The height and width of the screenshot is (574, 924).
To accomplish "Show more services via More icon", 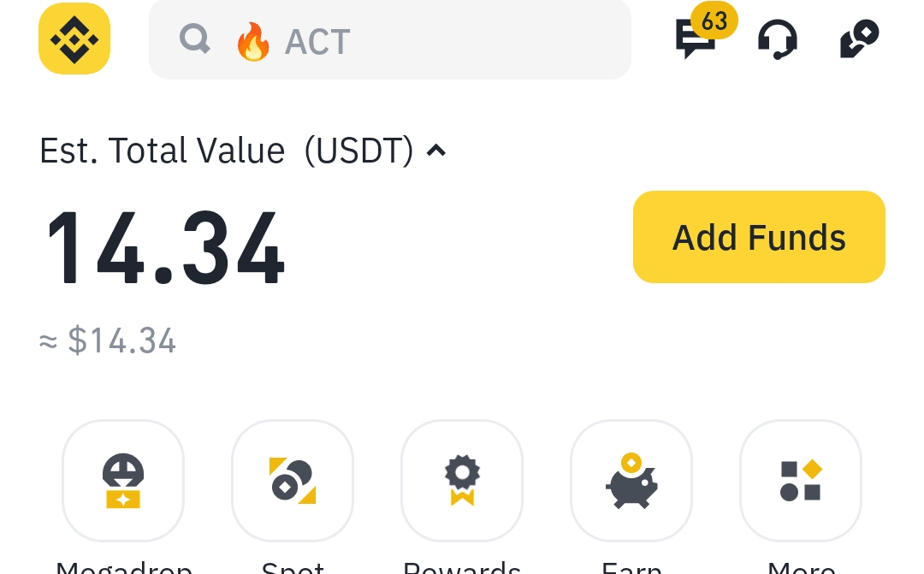I will point(801,480).
